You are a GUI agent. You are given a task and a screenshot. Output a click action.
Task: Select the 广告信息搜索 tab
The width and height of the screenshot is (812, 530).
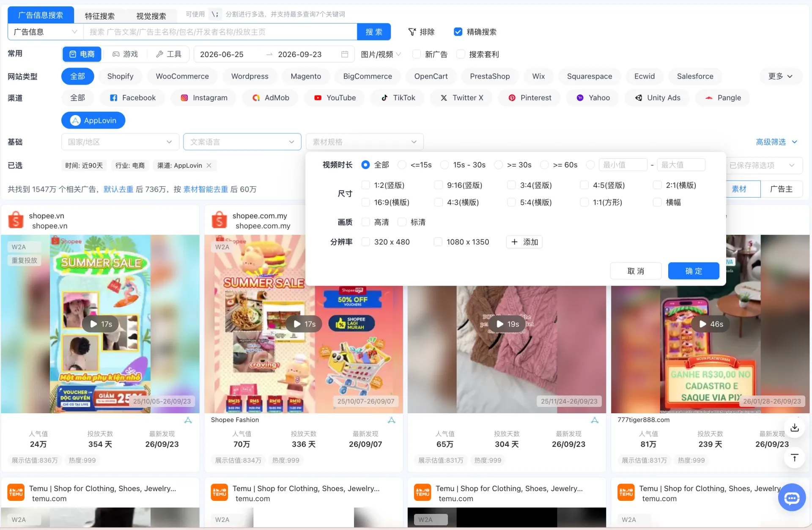41,15
